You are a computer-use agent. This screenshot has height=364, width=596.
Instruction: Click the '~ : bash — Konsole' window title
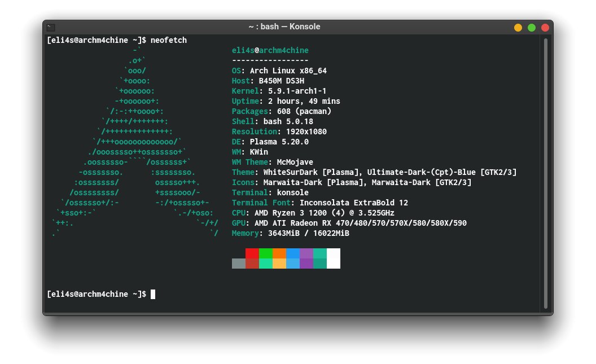pos(284,27)
